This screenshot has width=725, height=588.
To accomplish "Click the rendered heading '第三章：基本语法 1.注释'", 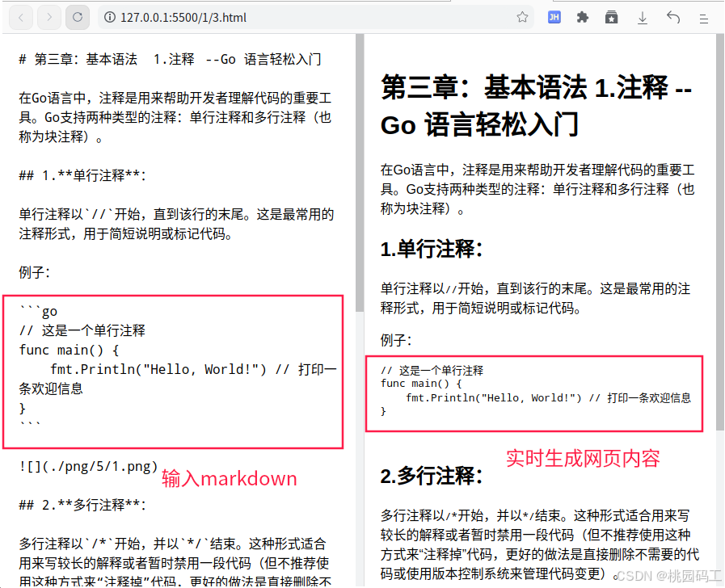I will click(x=537, y=106).
